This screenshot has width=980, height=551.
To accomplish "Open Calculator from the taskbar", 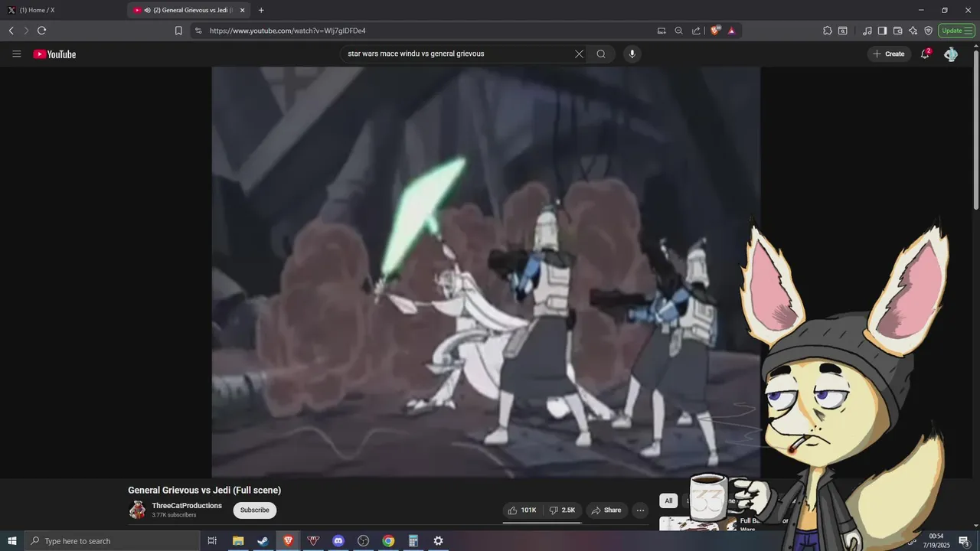I will tap(413, 541).
